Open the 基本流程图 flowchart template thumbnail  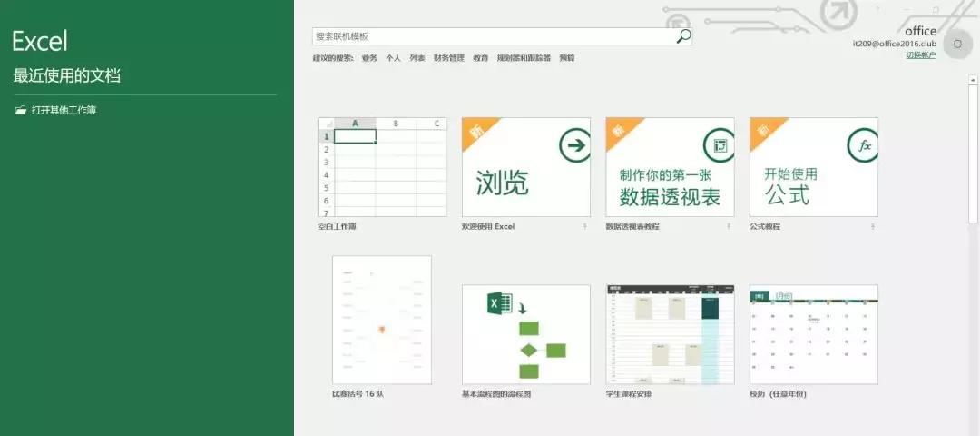tap(526, 334)
